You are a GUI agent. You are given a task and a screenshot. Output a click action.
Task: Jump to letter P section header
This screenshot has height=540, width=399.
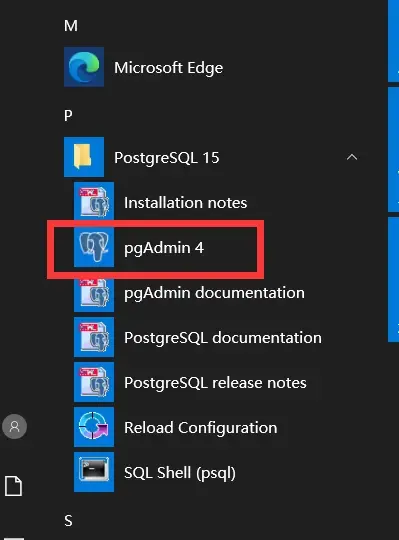pyautogui.click(x=68, y=115)
